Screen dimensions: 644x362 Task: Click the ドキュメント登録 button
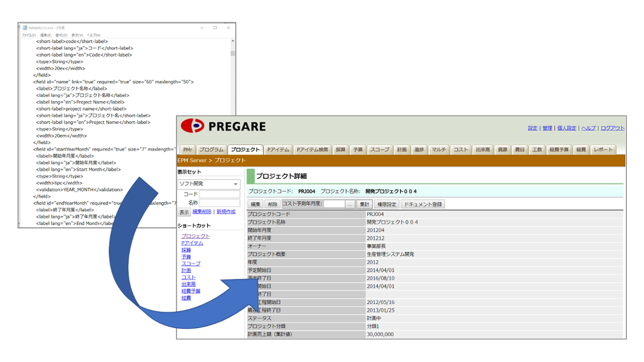(423, 204)
